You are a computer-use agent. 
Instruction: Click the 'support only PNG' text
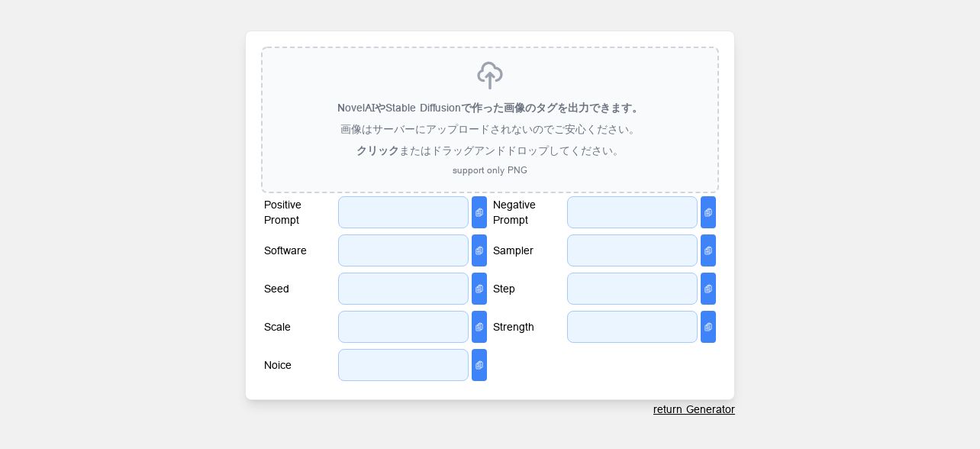click(490, 170)
